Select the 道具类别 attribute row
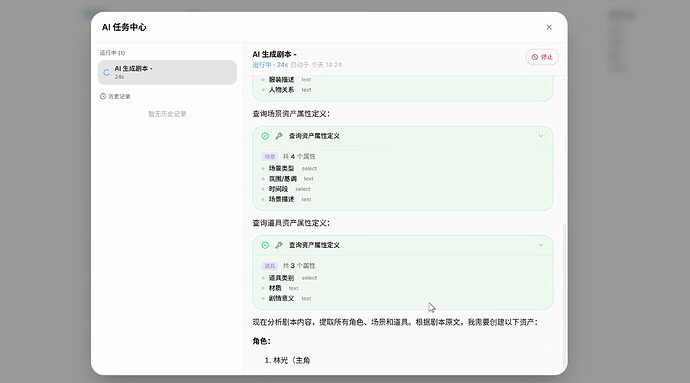This screenshot has height=383, width=690. 289,278
